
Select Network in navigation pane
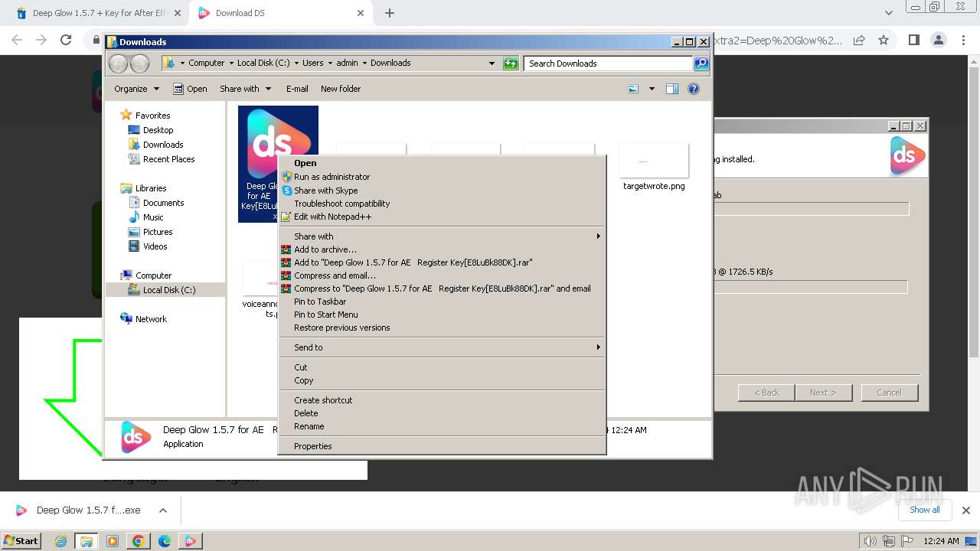[151, 319]
